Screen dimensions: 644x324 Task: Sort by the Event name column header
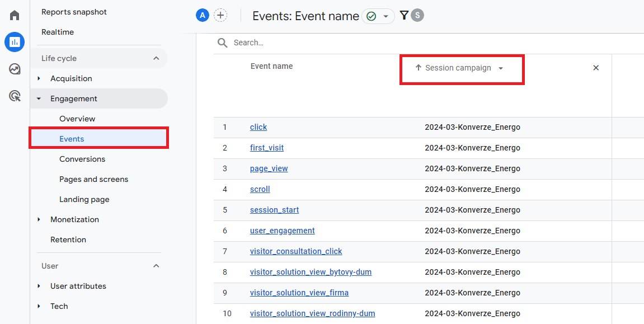coord(271,66)
